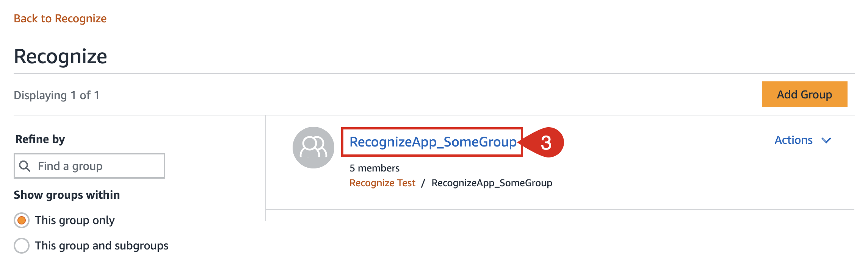Click the chevron arrow beside Actions
This screenshot has height=268, width=868.
(826, 140)
